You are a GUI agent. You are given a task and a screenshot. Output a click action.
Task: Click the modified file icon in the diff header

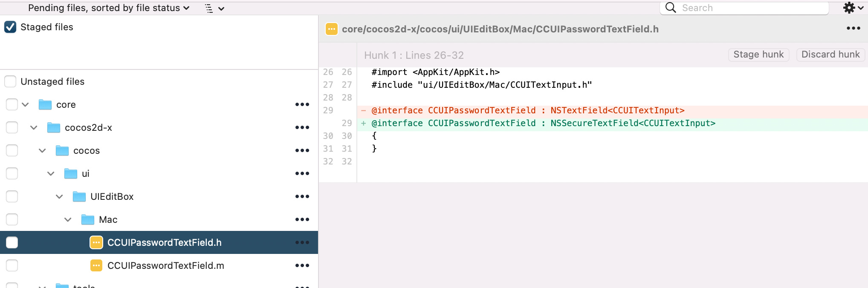pos(331,29)
